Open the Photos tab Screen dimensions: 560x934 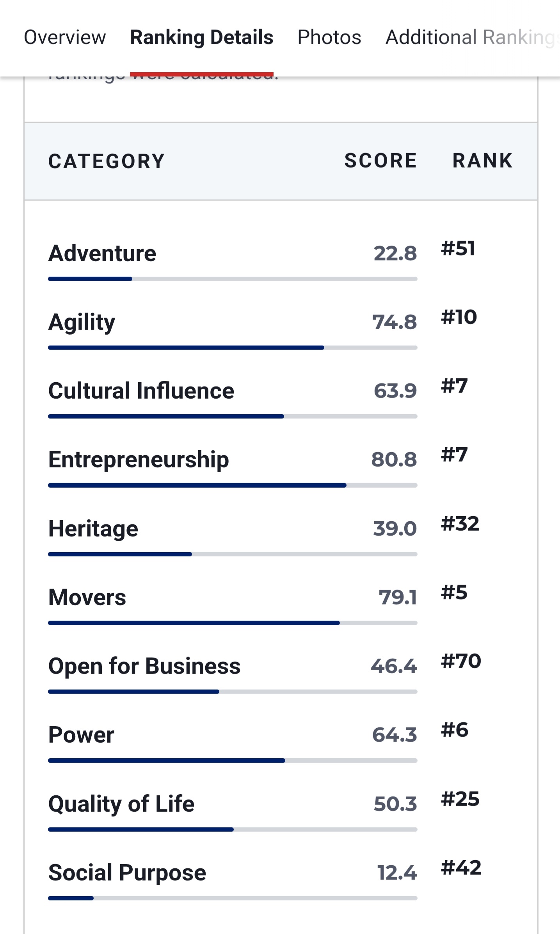329,37
